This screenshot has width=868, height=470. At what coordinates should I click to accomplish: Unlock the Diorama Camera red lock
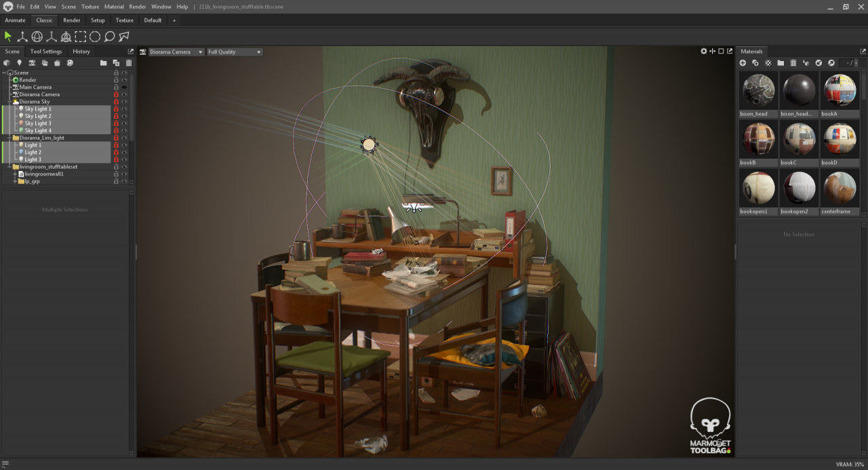point(116,95)
